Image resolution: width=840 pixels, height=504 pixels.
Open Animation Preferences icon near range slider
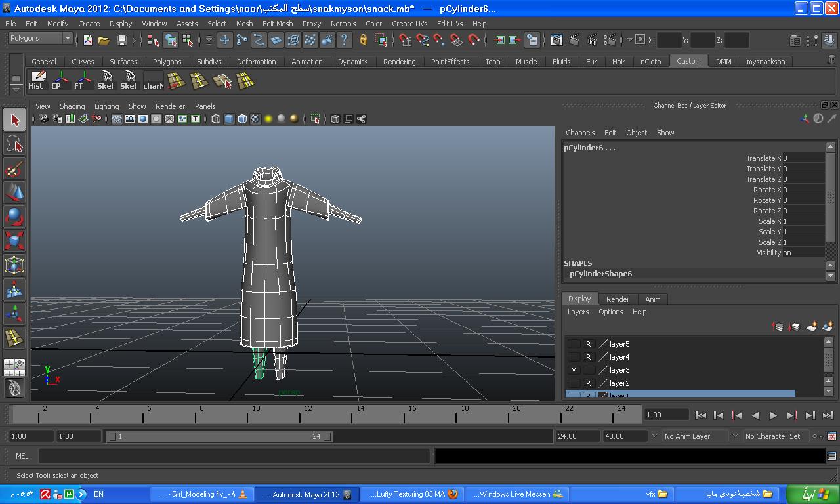831,436
